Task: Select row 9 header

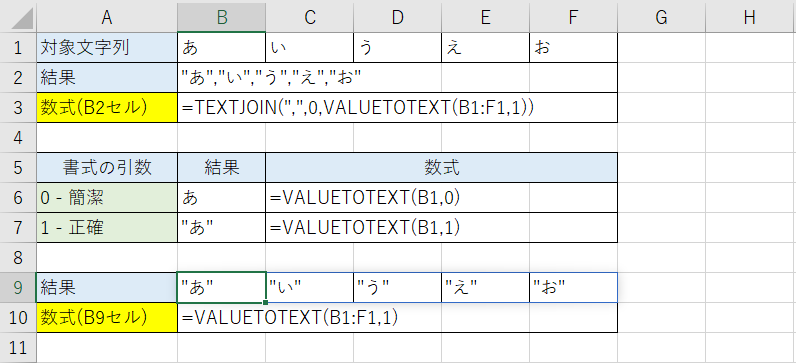Action: (18, 288)
